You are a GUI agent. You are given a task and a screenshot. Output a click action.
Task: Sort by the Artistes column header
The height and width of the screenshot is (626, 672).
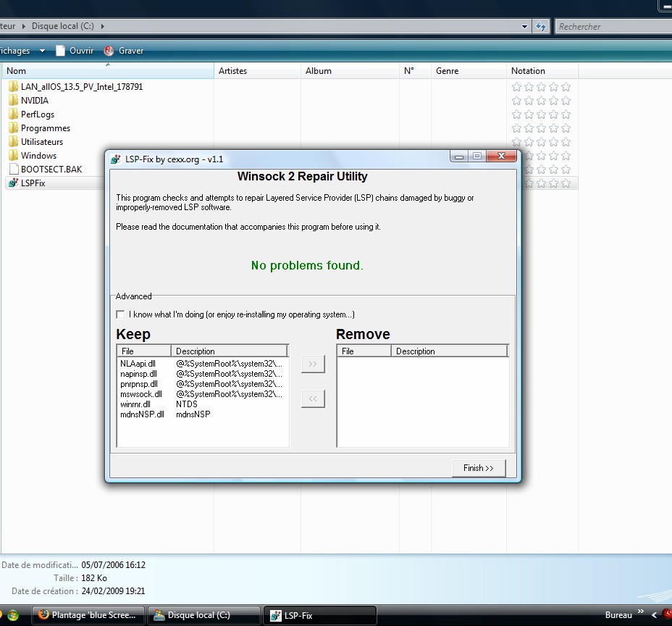click(x=258, y=71)
